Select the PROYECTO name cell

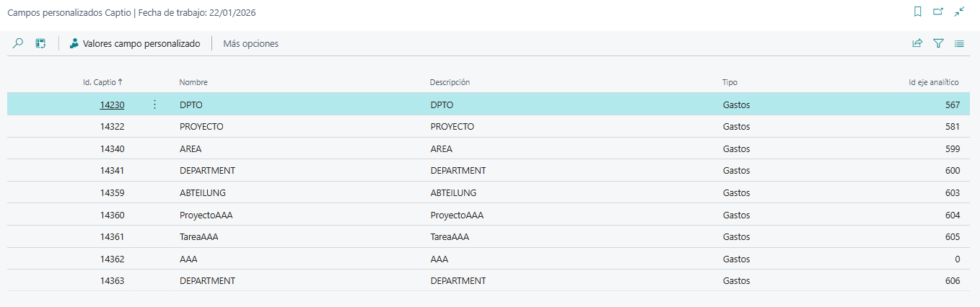[x=201, y=127]
